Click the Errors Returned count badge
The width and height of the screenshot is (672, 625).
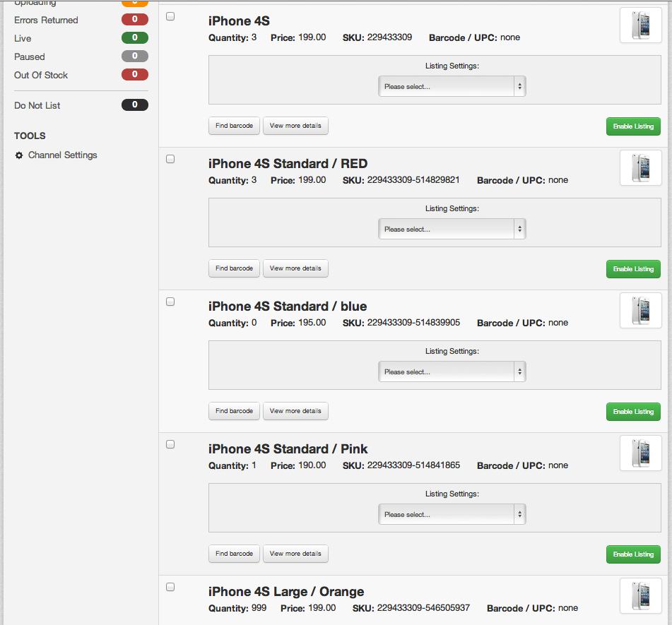134,19
